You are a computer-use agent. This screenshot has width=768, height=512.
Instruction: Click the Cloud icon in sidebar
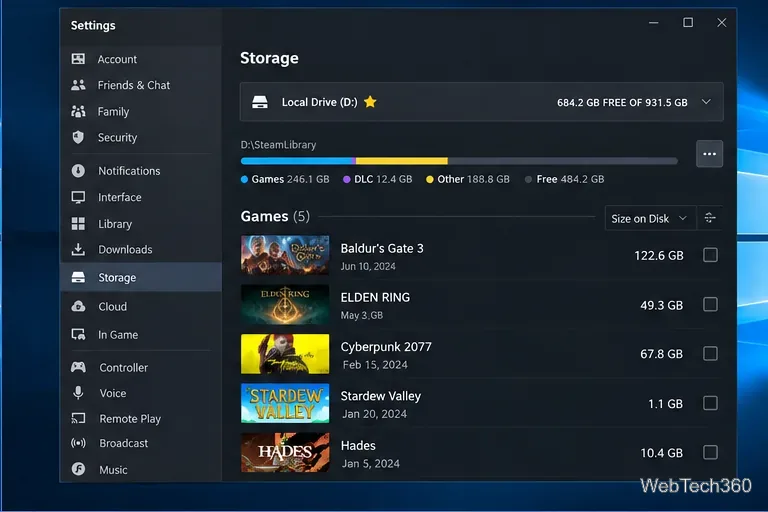[78, 306]
